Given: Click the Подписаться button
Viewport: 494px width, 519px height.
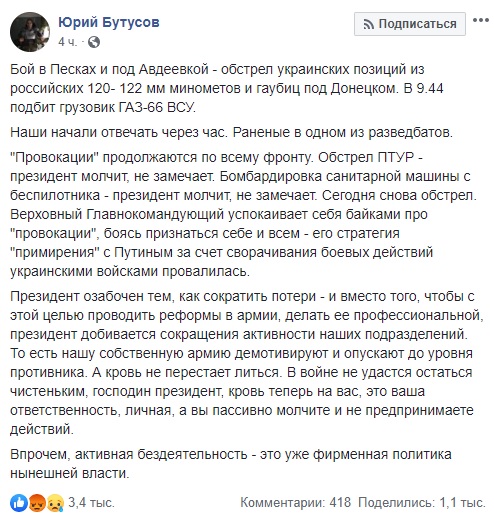Looking at the screenshot, I should point(410,24).
